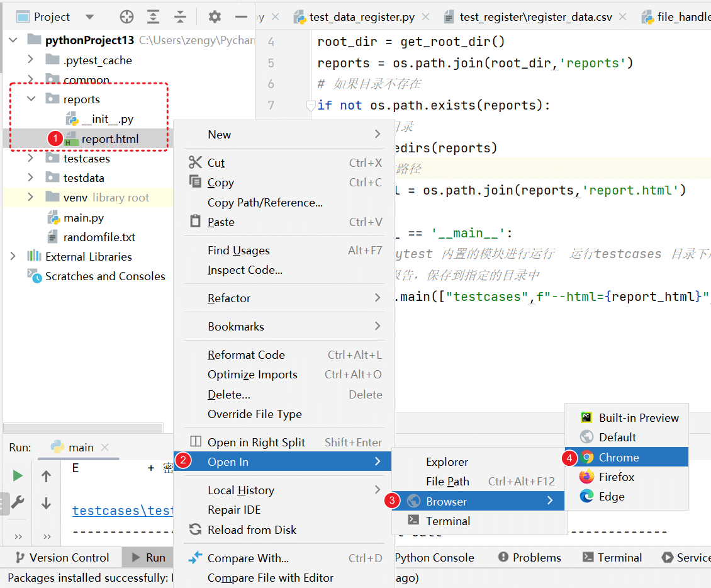Open report in Firefox browser
This screenshot has height=588, width=711.
627,477
